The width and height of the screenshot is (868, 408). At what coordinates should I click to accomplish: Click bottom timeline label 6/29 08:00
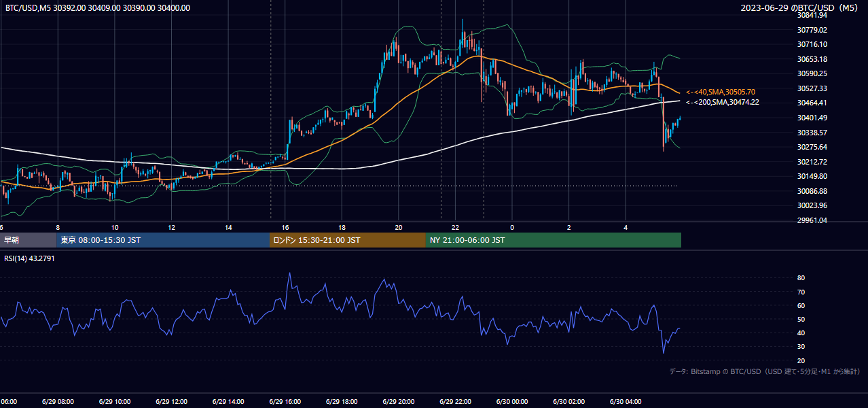click(57, 402)
